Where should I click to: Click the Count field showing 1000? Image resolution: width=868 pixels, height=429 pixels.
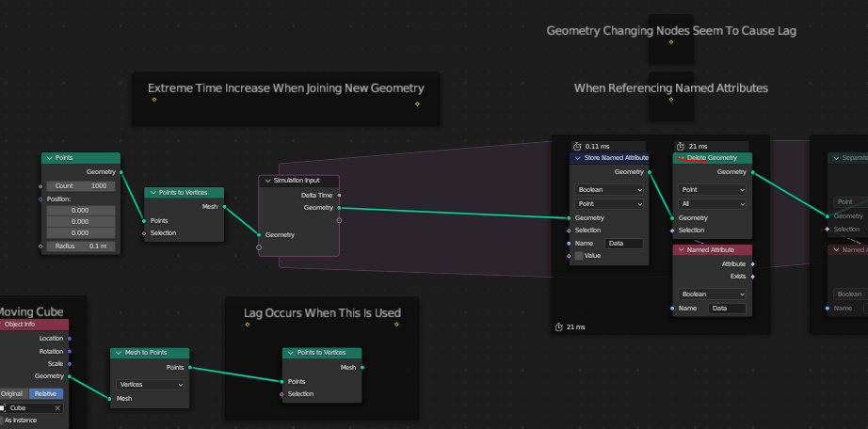81,186
